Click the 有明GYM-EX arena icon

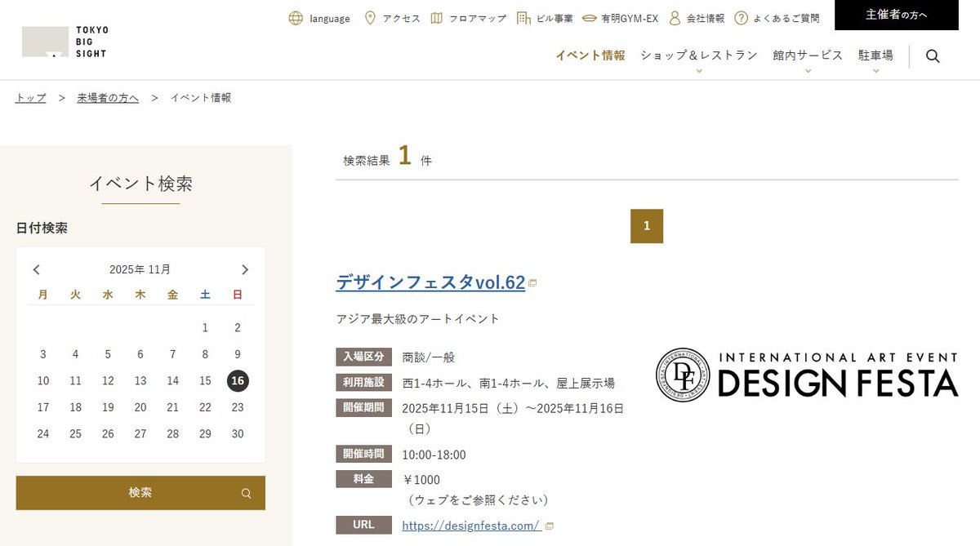tap(590, 18)
